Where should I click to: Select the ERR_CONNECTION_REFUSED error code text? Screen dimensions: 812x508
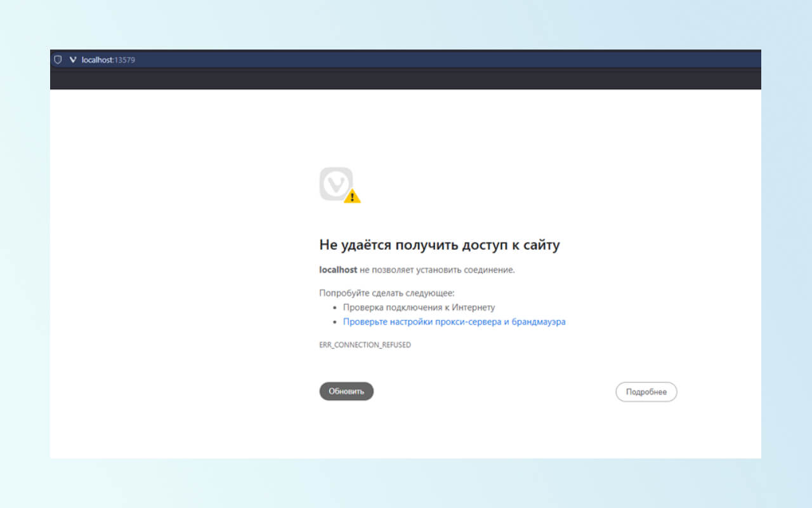point(365,345)
